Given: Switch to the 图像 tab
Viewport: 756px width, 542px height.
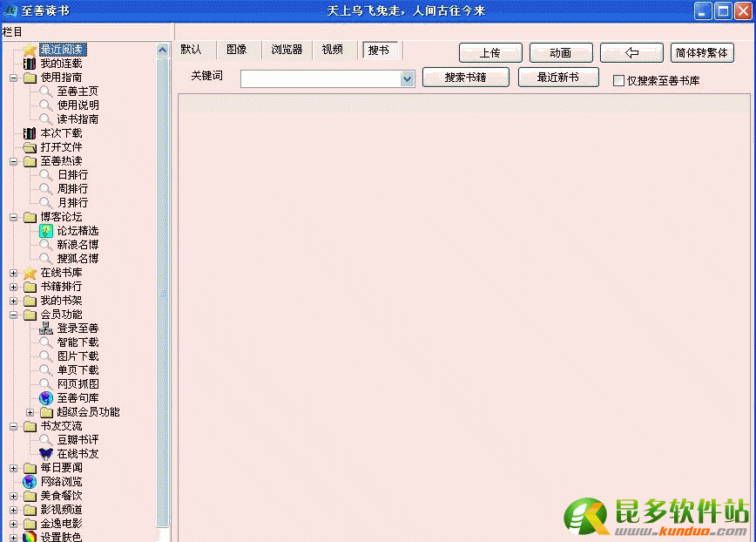Looking at the screenshot, I should pos(237,50).
